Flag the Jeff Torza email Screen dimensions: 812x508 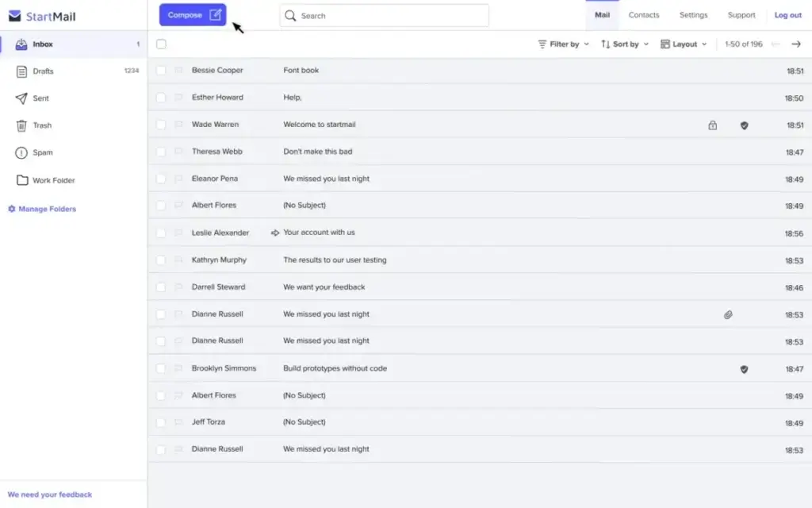tap(178, 422)
